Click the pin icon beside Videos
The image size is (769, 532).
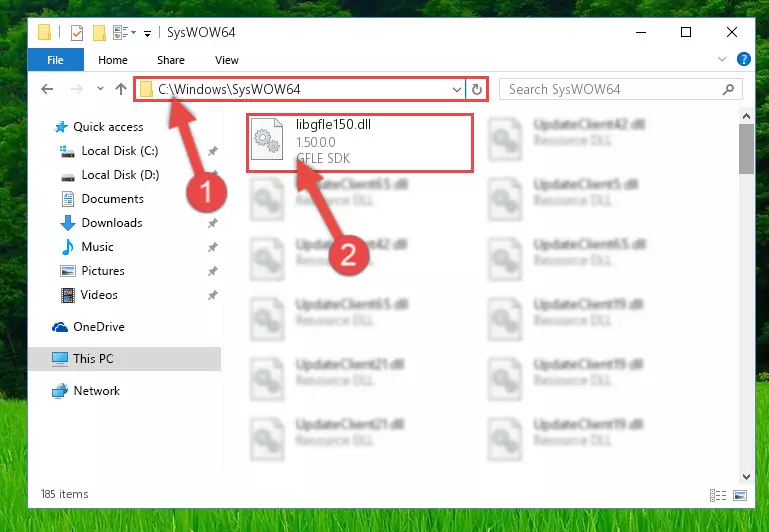pyautogui.click(x=212, y=295)
